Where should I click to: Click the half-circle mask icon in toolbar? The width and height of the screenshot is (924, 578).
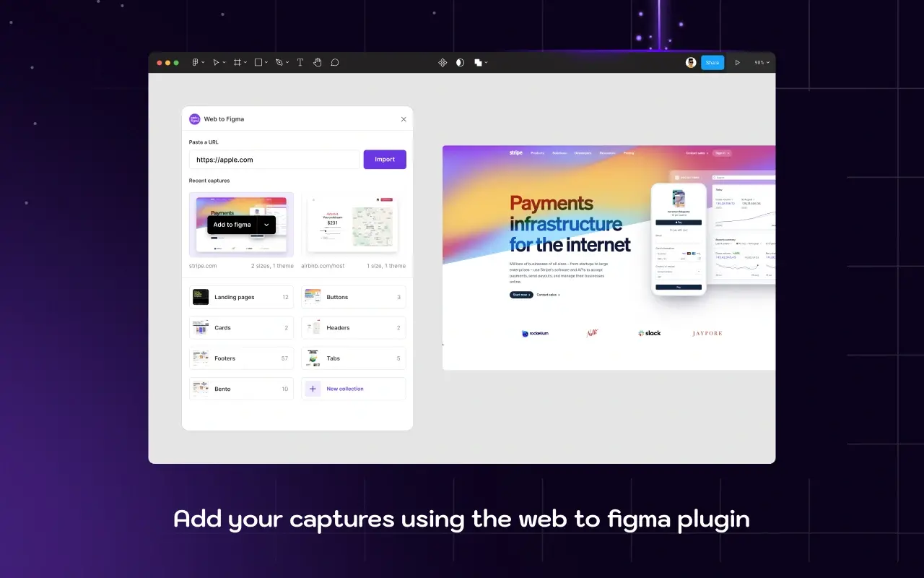(460, 63)
